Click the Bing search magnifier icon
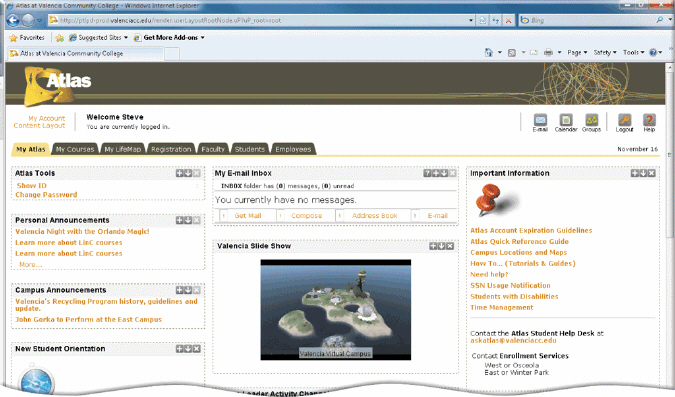 click(x=660, y=20)
